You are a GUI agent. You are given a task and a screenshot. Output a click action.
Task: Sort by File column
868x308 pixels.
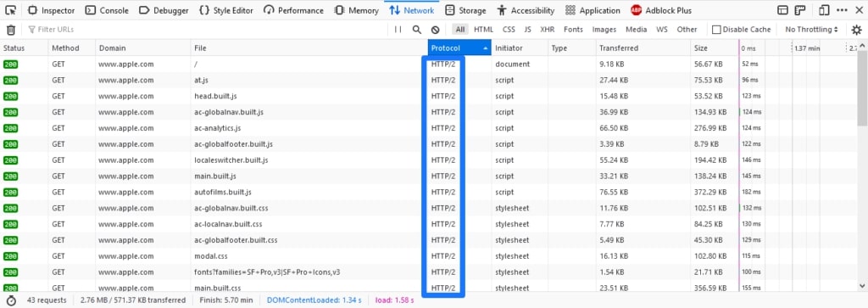309,48
